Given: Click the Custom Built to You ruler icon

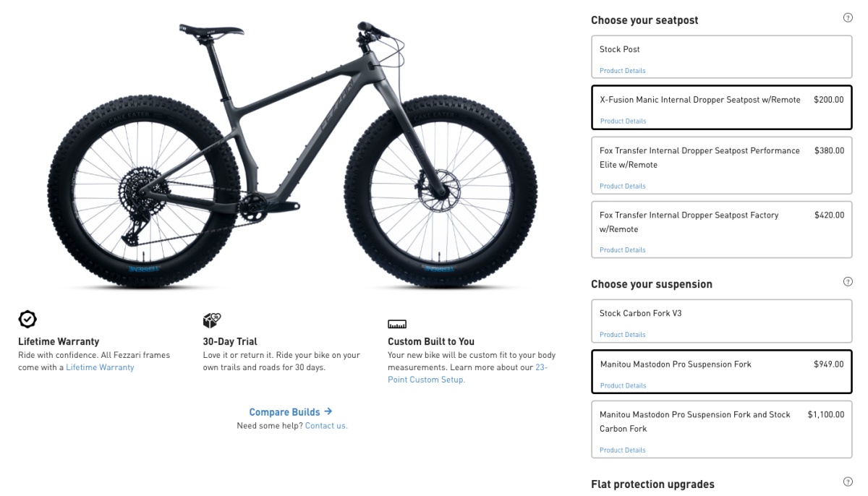Looking at the screenshot, I should tap(396, 324).
